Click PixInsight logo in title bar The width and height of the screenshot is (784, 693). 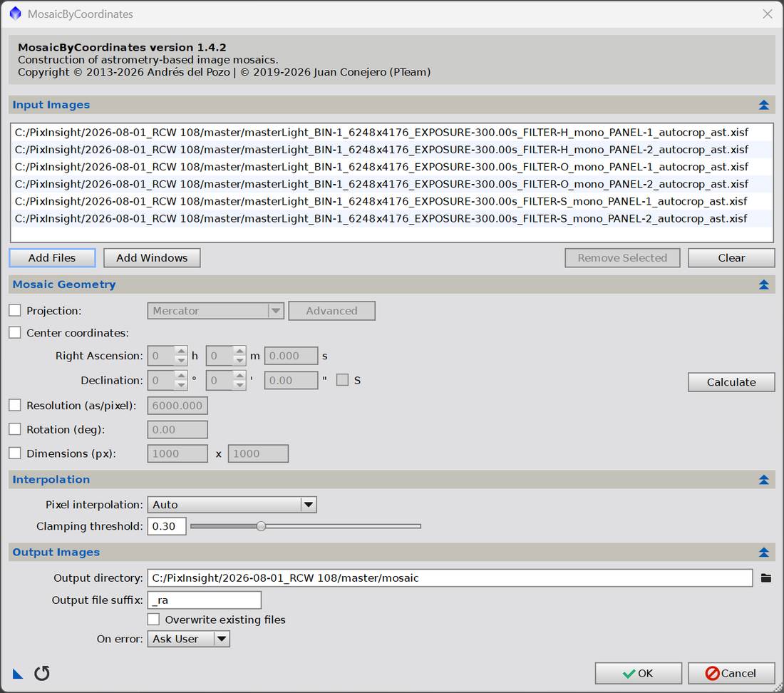[x=16, y=14]
